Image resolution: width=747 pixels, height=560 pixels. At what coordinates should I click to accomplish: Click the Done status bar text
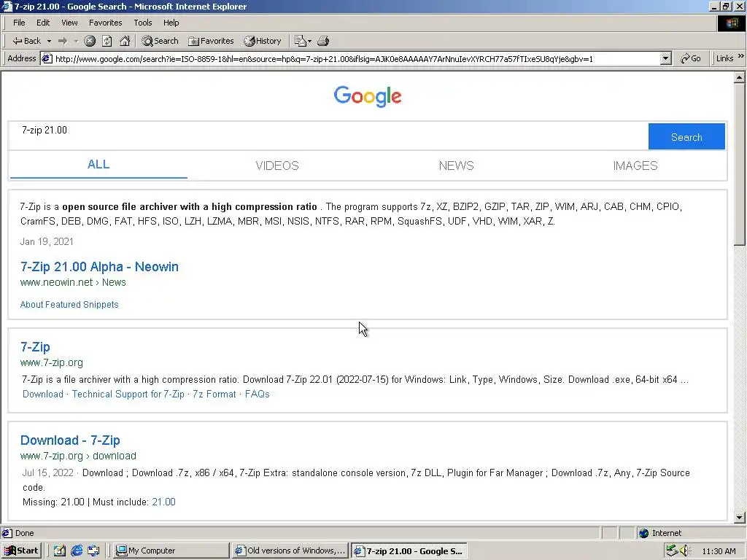[24, 533]
